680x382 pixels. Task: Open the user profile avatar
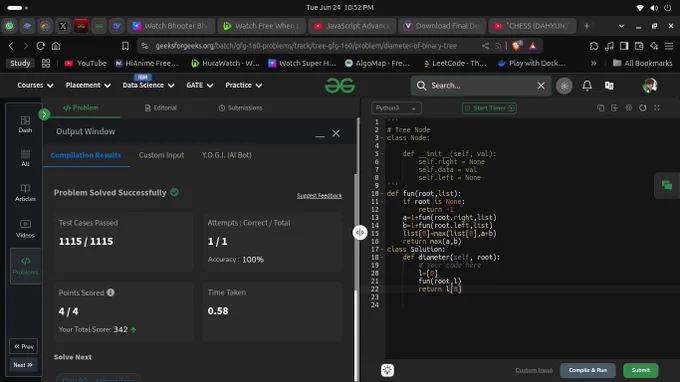point(649,85)
